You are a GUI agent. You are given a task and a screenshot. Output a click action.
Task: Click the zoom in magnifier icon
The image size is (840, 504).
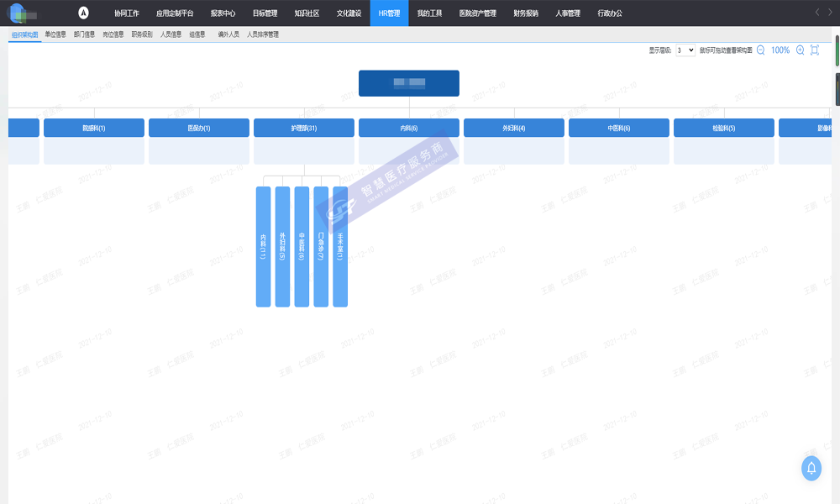pos(801,50)
